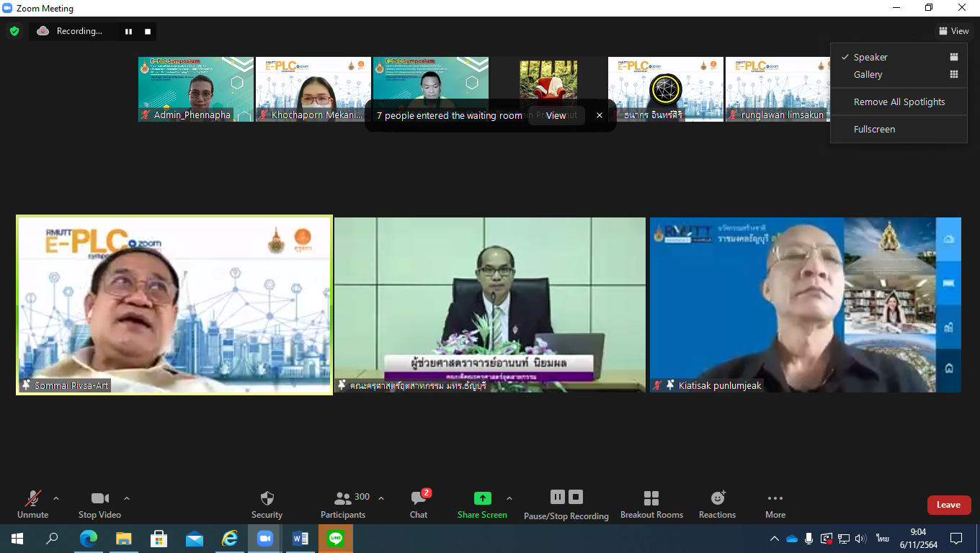Open Windows taskbar search
The height and width of the screenshot is (553, 980).
[52, 539]
